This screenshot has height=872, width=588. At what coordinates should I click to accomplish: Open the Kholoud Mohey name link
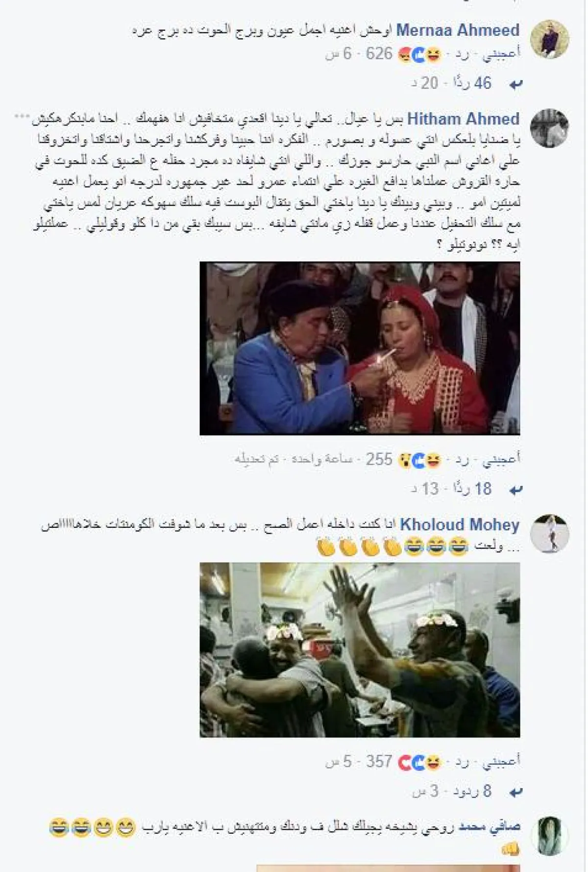(x=460, y=524)
